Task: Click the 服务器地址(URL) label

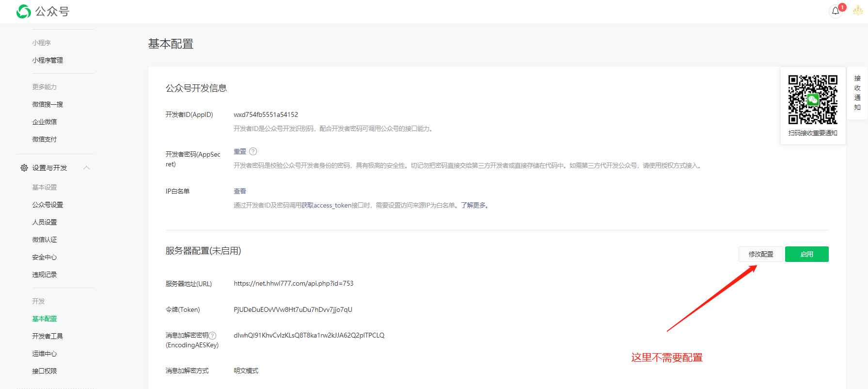Action: point(189,284)
